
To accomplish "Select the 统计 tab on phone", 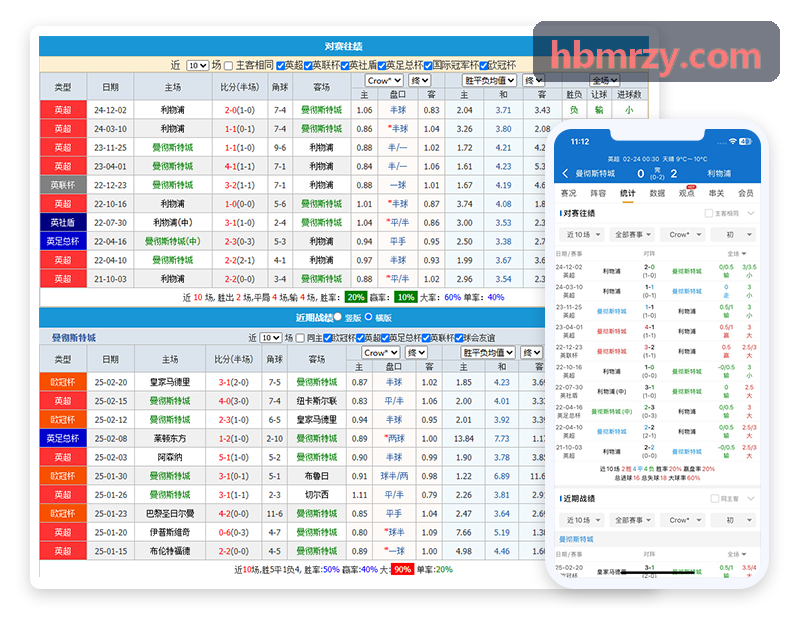I will 628,193.
